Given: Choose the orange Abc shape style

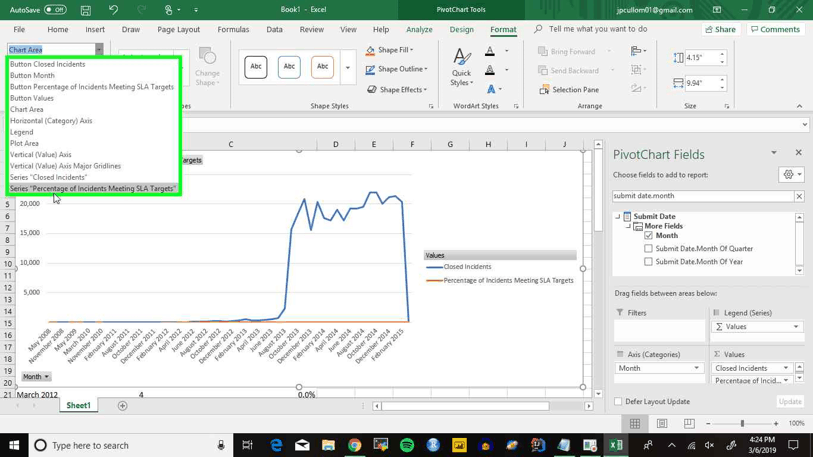Looking at the screenshot, I should pos(322,66).
